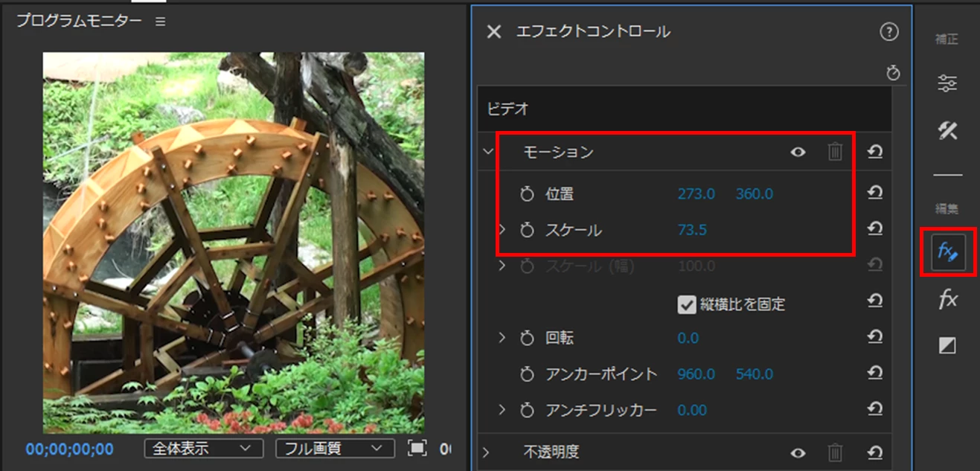This screenshot has width=980, height=471.
Task: Open the transitions square icon in sidebar
Action: click(947, 345)
